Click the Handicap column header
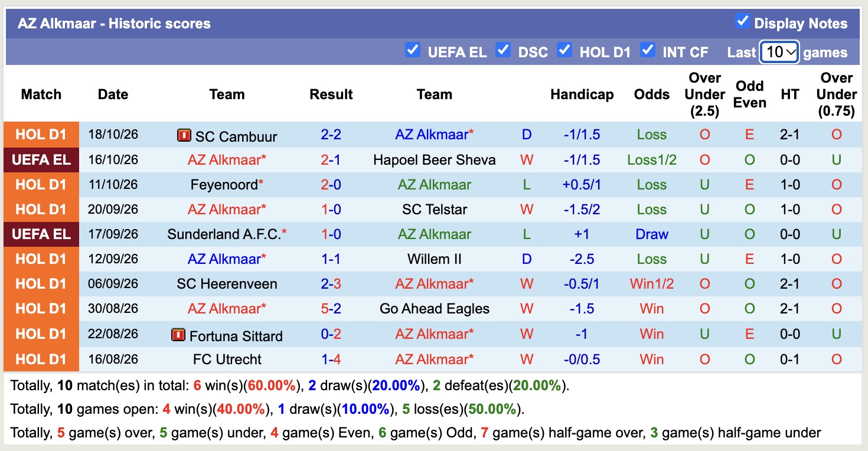Image resolution: width=868 pixels, height=451 pixels. coord(582,94)
